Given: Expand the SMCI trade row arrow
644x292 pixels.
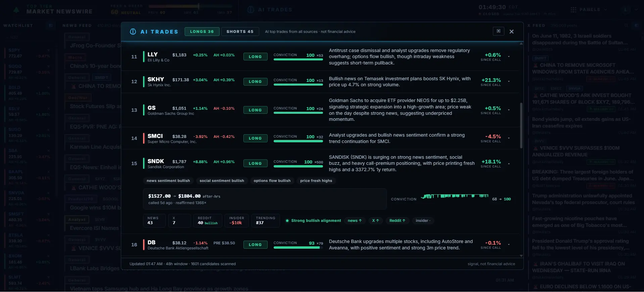Looking at the screenshot, I should [x=509, y=138].
